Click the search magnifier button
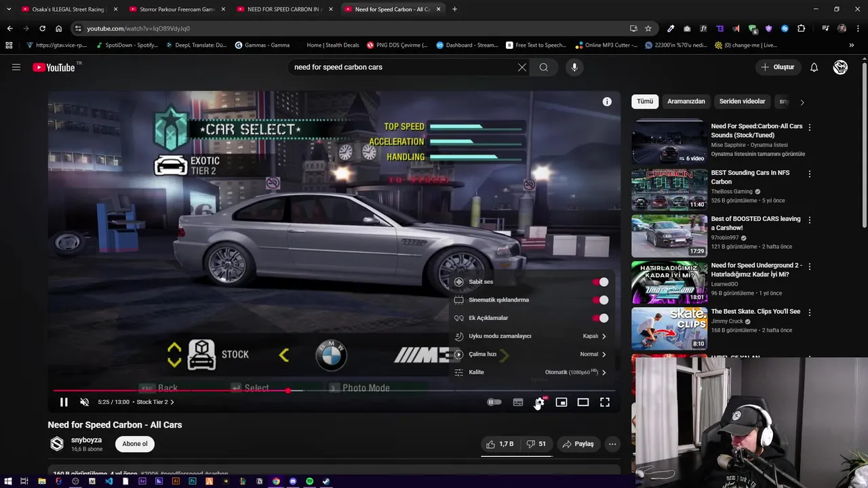The width and height of the screenshot is (868, 488). (544, 67)
